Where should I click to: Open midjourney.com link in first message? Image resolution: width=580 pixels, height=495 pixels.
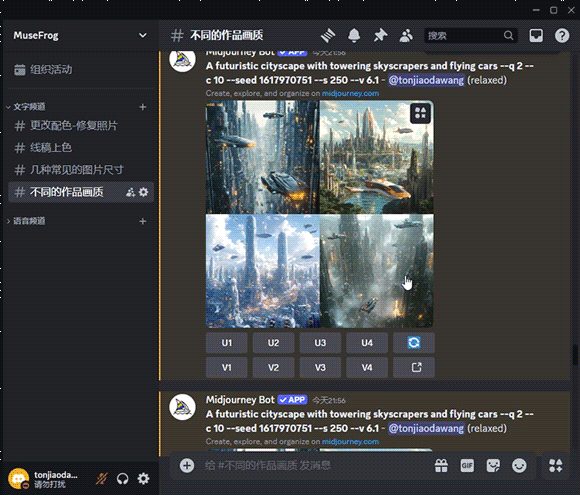[x=350, y=94]
